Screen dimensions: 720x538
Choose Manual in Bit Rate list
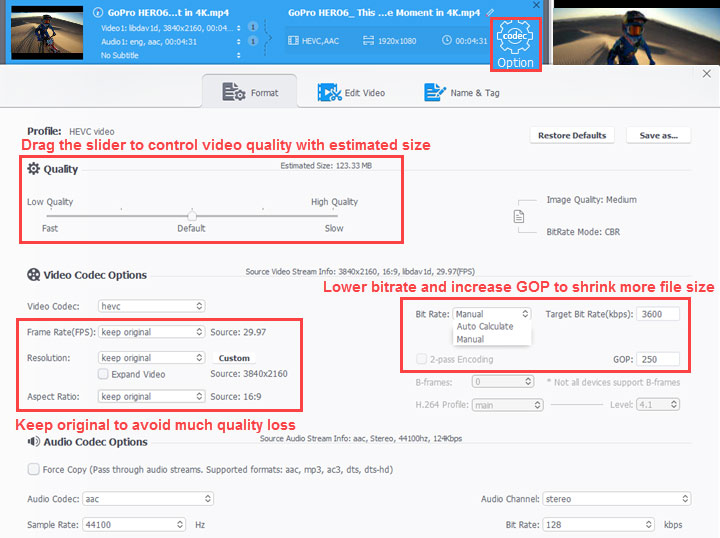coord(470,339)
